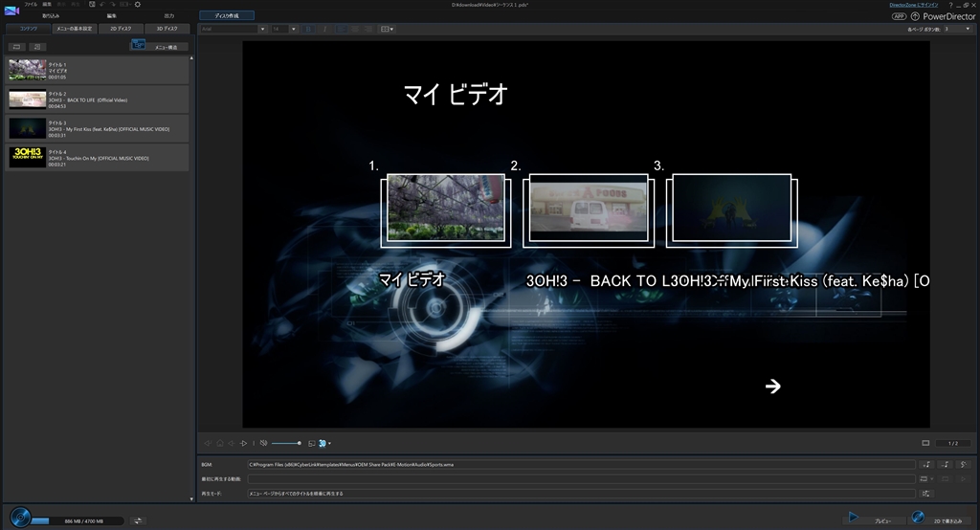Align text center
Viewport: 980px width, 530px height.
click(355, 29)
